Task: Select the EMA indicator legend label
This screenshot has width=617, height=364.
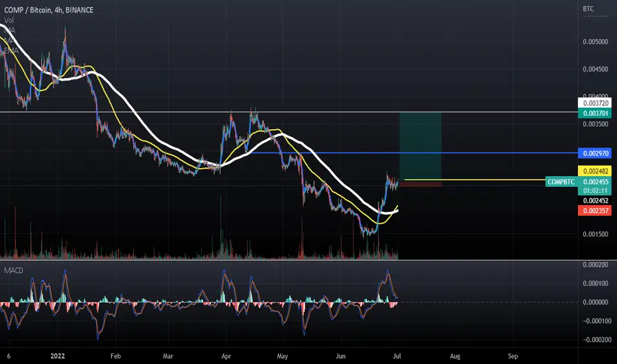Action: [11, 50]
